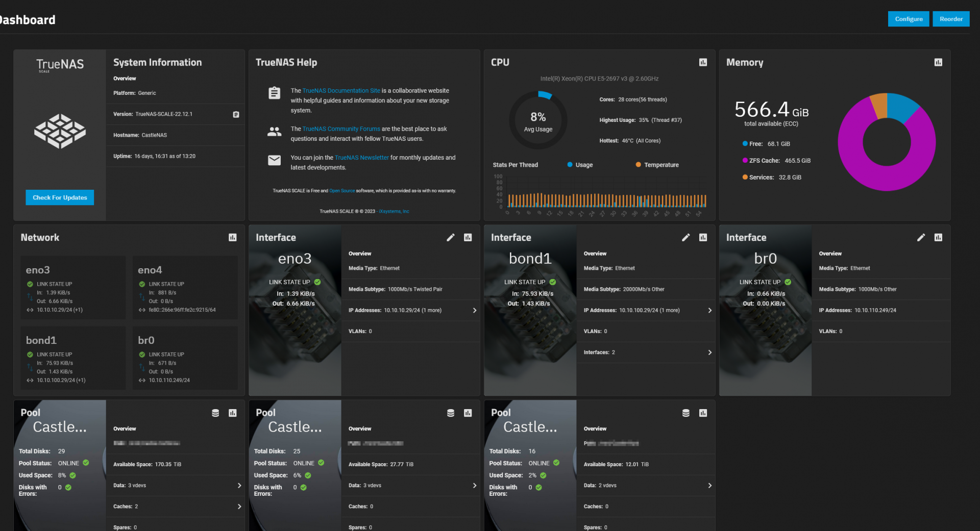Viewport: 980px width, 531px height.
Task: Select the bond1 network tile
Action: click(73, 358)
